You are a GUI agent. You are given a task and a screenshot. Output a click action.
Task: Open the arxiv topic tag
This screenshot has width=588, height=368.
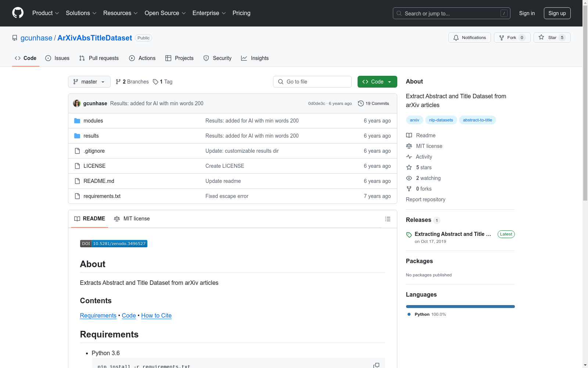pos(415,120)
